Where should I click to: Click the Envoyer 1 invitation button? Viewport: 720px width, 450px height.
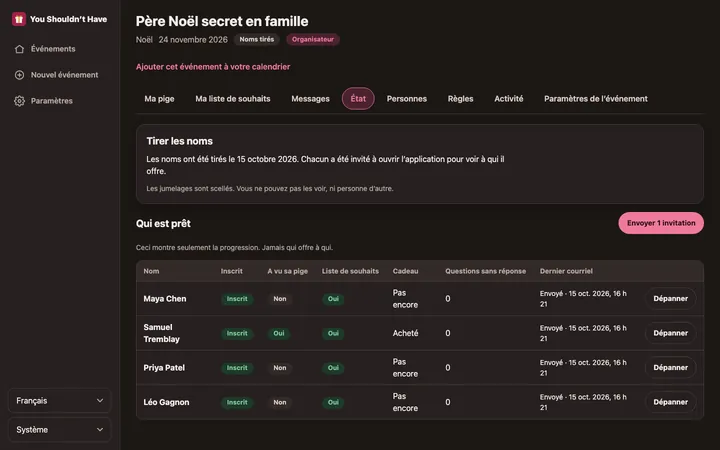661,223
